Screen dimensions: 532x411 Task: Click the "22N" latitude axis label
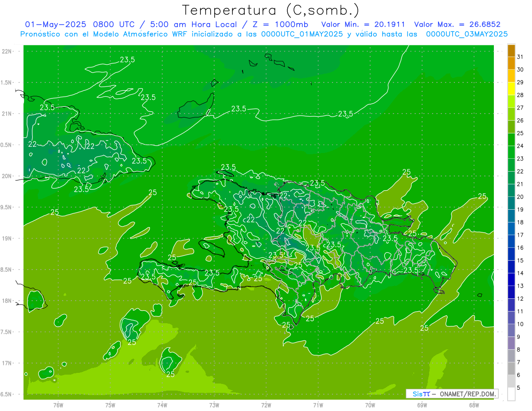pos(7,51)
